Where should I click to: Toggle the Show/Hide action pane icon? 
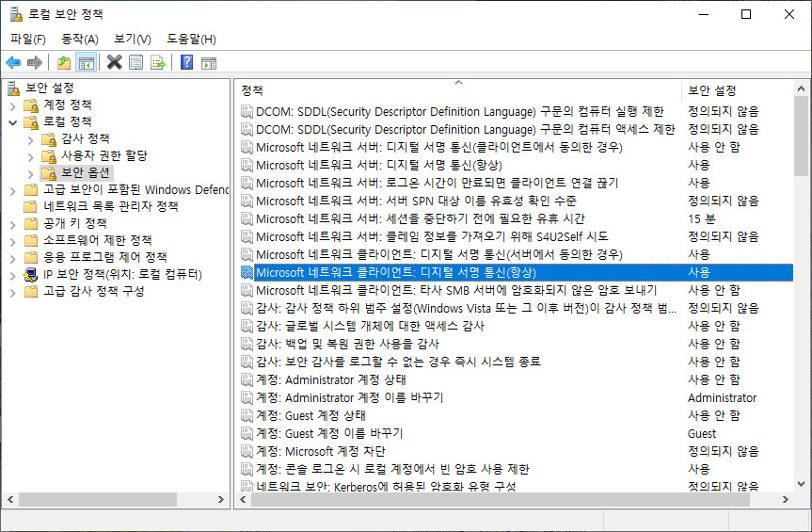pos(209,63)
